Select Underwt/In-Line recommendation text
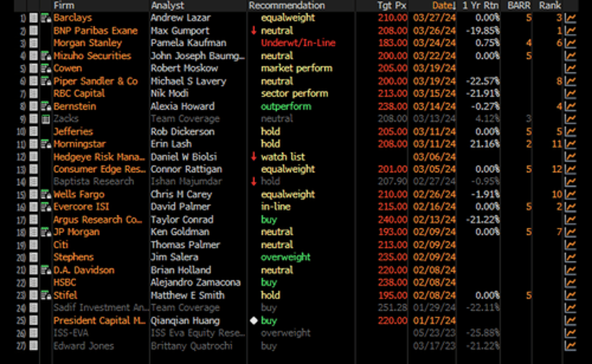This screenshot has height=364, width=592. (298, 43)
